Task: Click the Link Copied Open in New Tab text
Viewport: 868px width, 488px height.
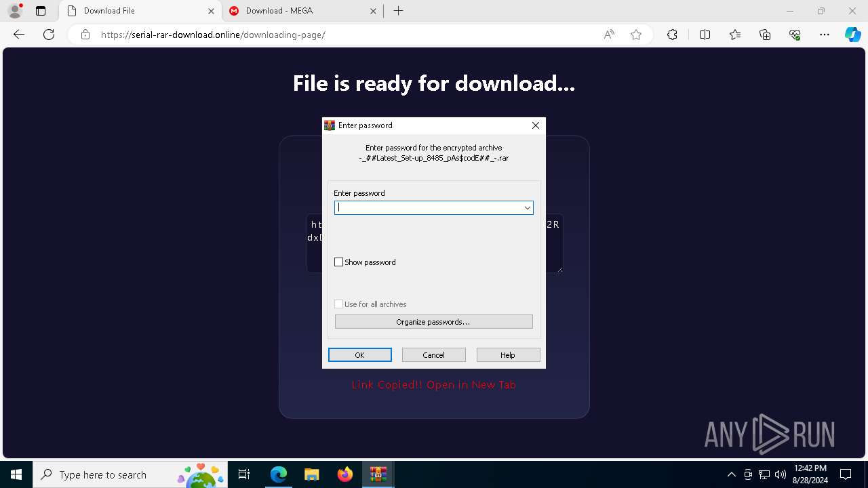Action: coord(433,385)
